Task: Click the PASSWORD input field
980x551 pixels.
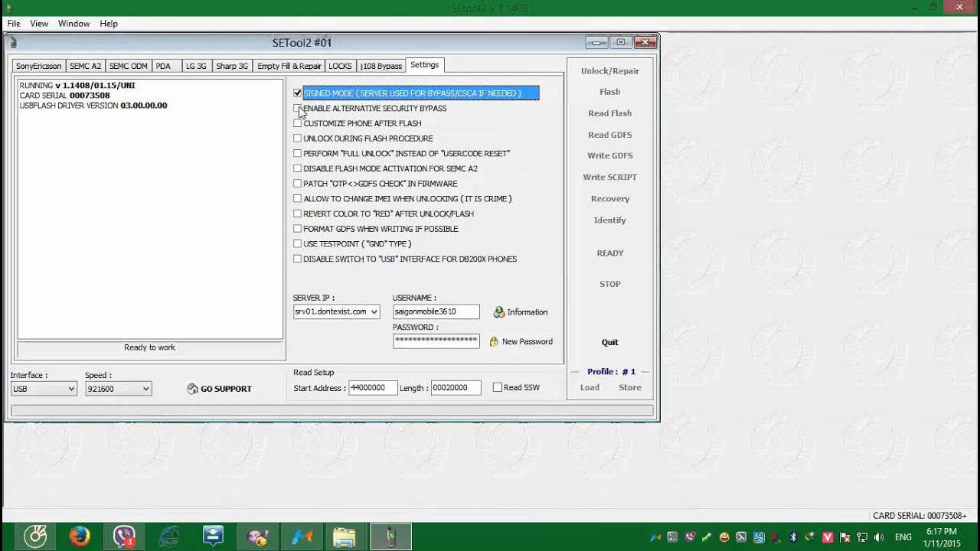Action: 436,341
